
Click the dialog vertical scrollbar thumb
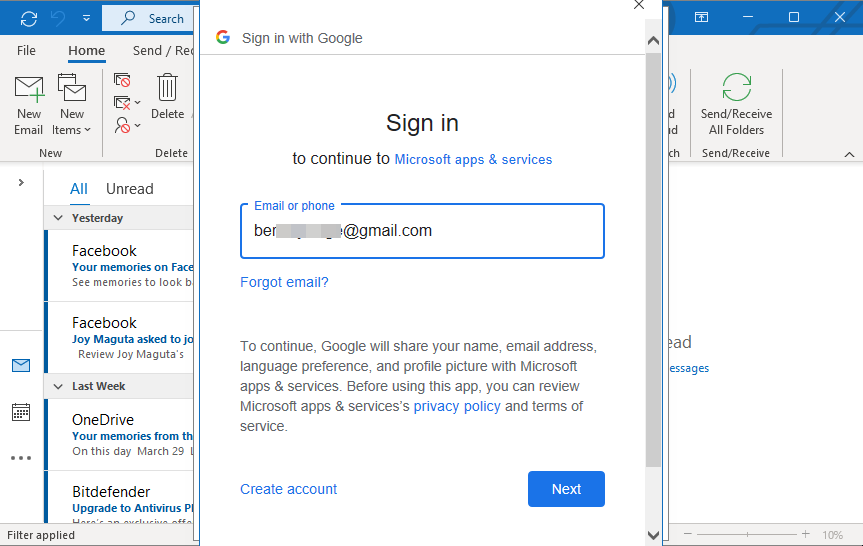[653, 260]
